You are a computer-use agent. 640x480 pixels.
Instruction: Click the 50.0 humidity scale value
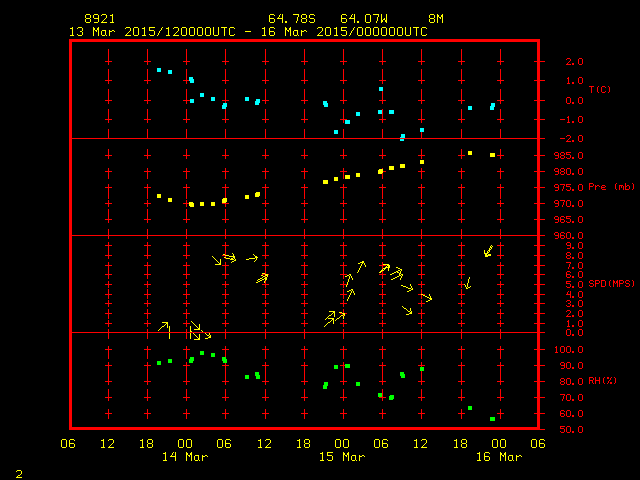[556, 430]
